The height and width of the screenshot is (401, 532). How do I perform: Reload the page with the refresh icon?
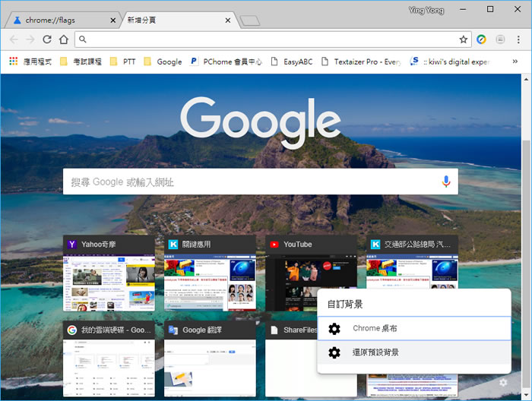click(47, 39)
